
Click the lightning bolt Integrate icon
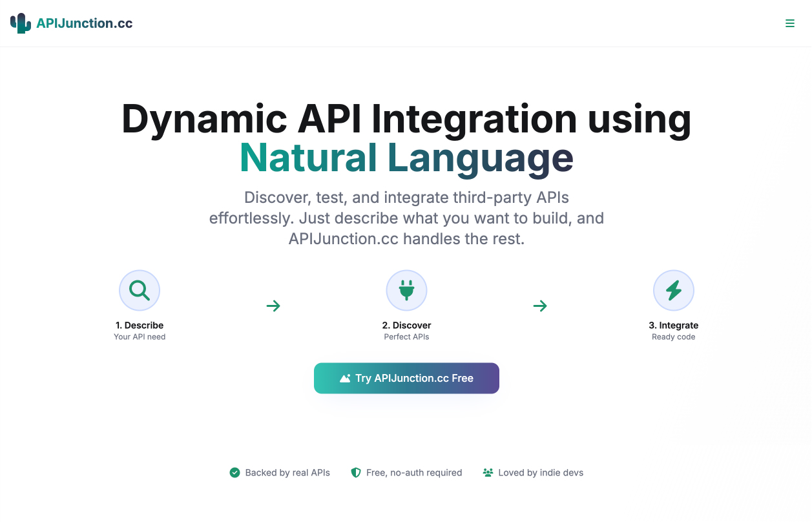[x=673, y=291]
